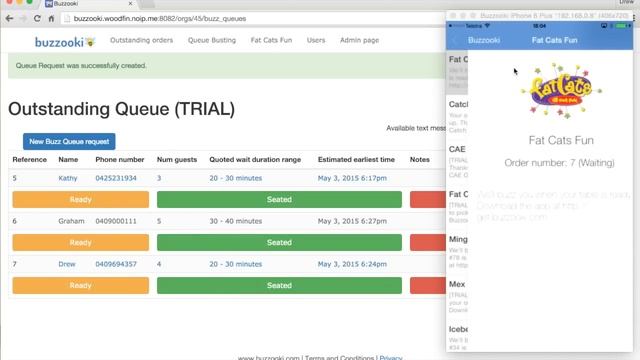640x360 pixels.
Task: Click Privacy link in footer
Action: [391, 358]
